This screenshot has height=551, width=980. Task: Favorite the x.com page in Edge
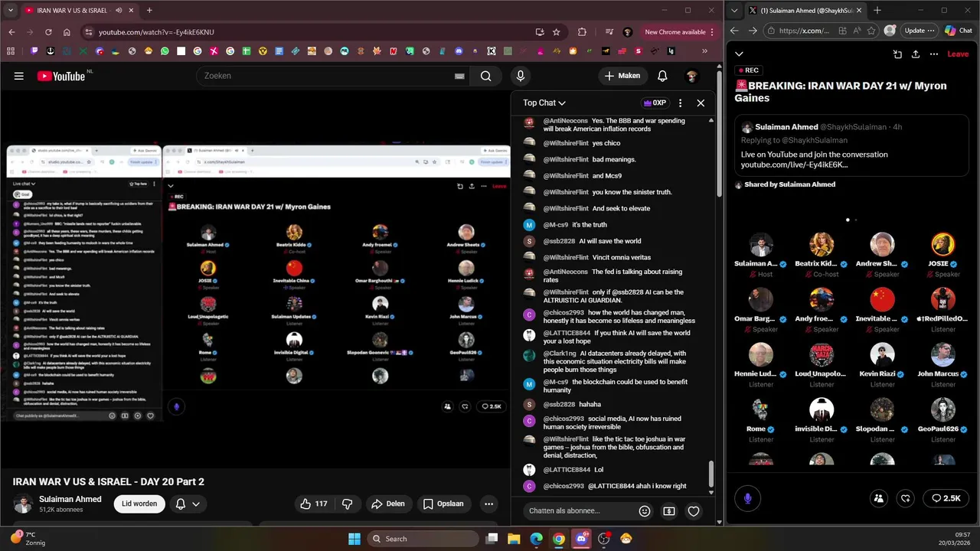coord(871,31)
